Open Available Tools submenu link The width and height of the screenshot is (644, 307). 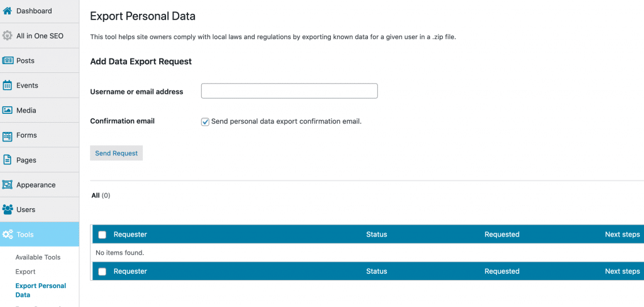(38, 257)
